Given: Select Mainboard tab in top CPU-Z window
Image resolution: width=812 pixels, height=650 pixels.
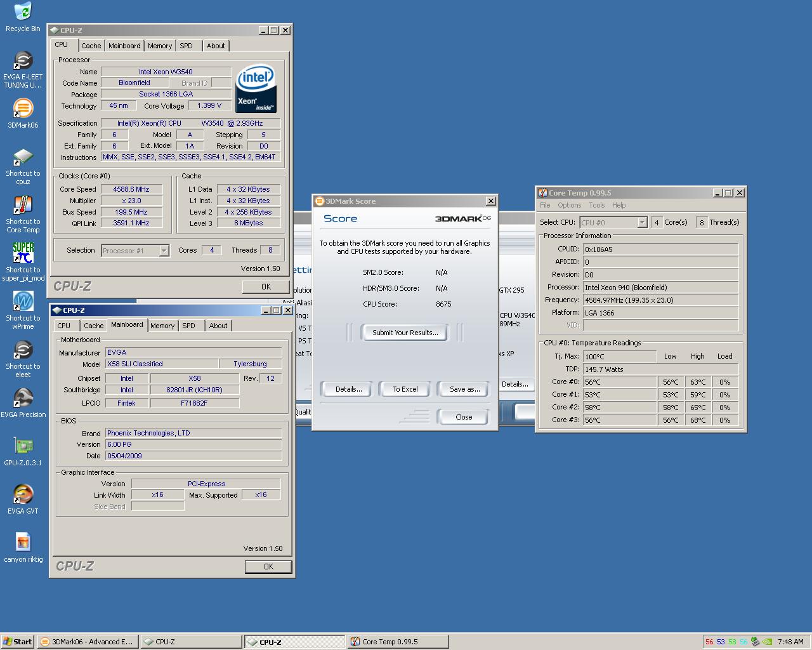Looking at the screenshot, I should (x=124, y=46).
